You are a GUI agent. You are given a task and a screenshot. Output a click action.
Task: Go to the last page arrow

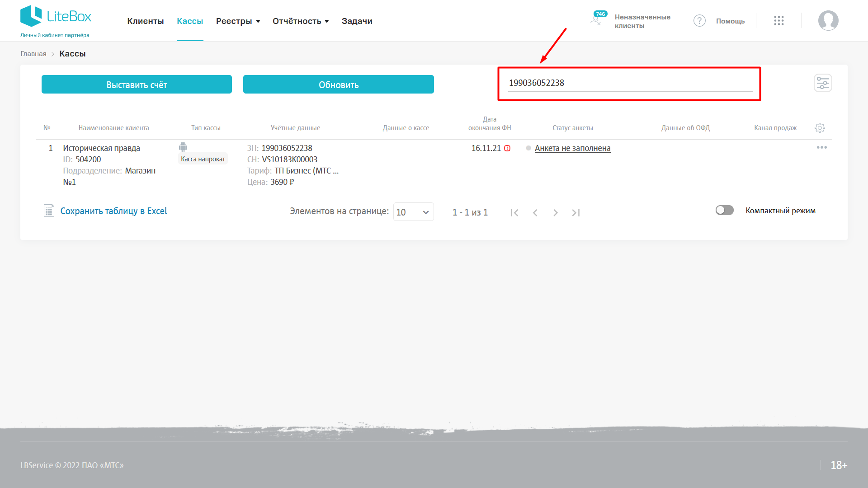click(x=576, y=213)
